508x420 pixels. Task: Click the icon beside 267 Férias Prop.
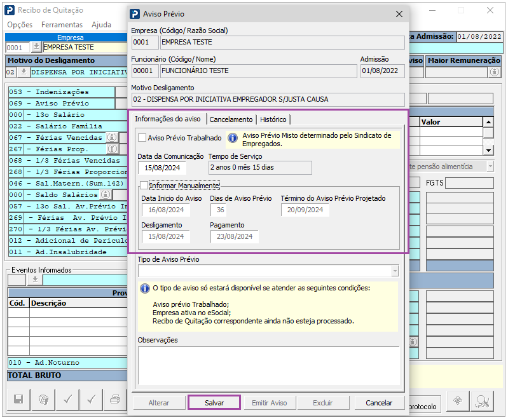[112, 149]
